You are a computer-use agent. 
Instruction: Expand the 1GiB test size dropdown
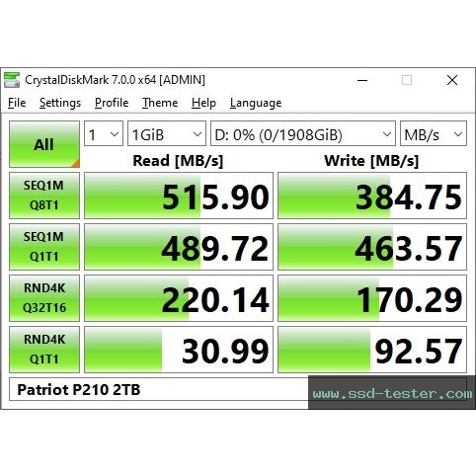[167, 133]
